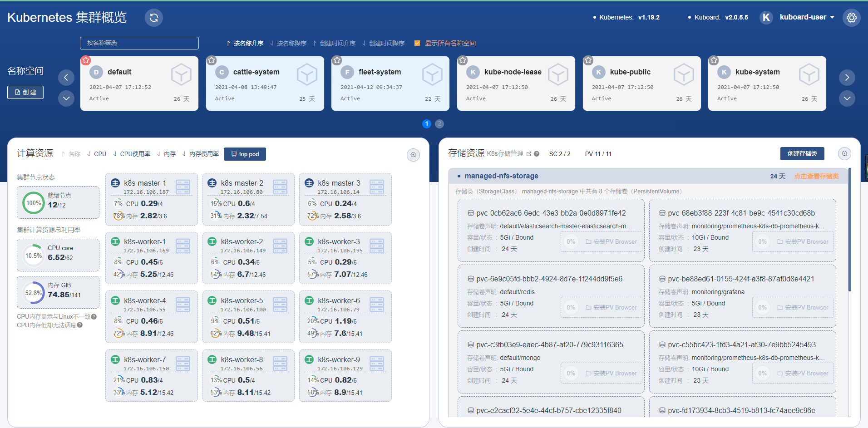Viewport: 868px width, 428px height.
Task: Click help icon next to K8s存储管理
Action: pyautogui.click(x=537, y=154)
